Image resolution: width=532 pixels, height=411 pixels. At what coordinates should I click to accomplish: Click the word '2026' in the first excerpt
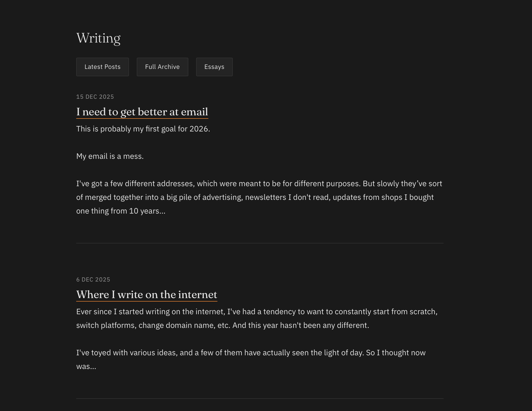199,129
